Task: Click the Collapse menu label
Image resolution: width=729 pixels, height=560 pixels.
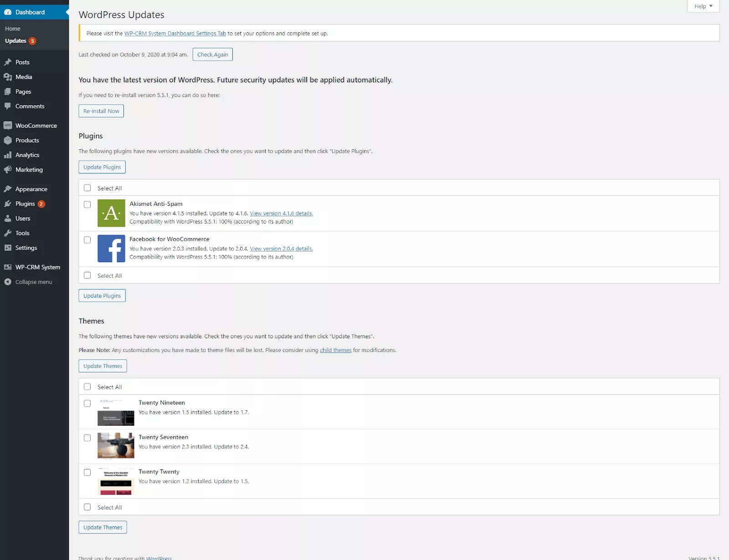Action: coord(34,282)
